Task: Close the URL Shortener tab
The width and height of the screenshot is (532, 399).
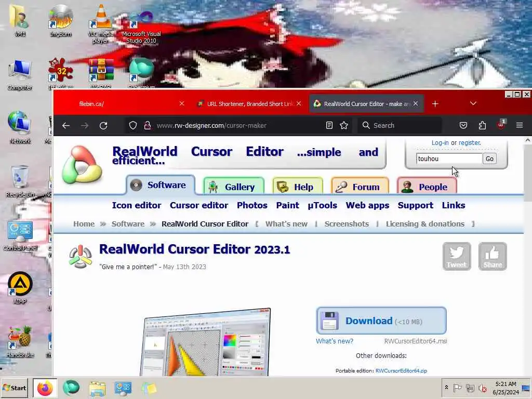Action: click(x=299, y=103)
